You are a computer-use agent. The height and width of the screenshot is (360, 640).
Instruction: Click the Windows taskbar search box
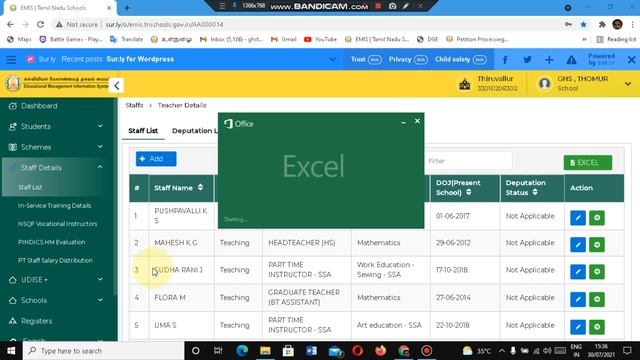point(104,351)
